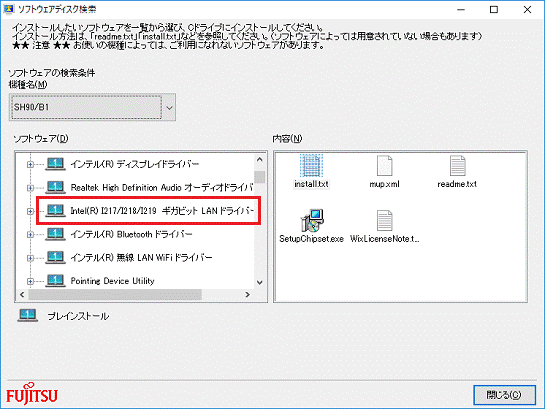Click the vertical scrollbar thumb in software list
Image resolution: width=545 pixels, height=409 pixels.
coord(259,177)
